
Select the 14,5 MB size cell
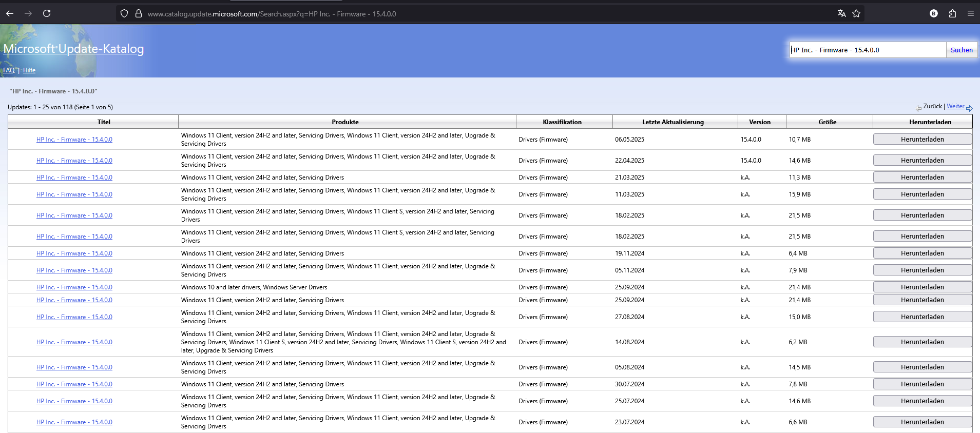(800, 367)
